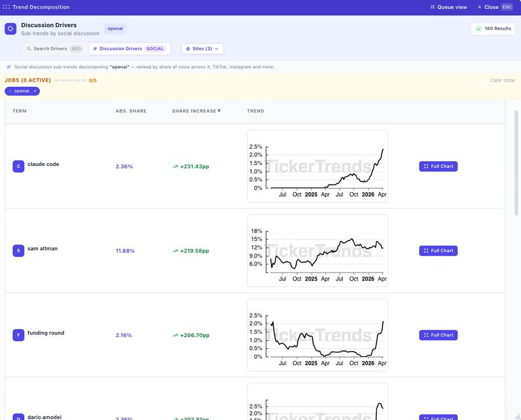Viewport: 521px width, 420px height.
Task: Click the TREND column header
Action: tap(255, 111)
